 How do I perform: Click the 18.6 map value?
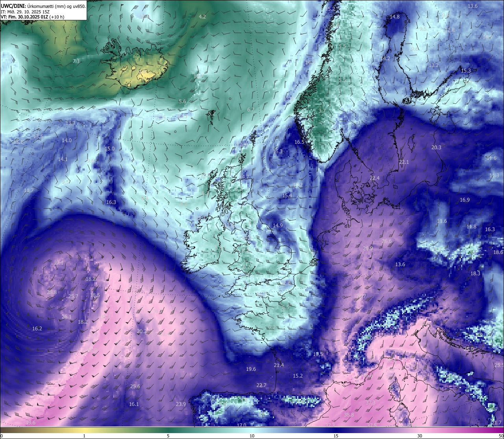[x=498, y=252]
